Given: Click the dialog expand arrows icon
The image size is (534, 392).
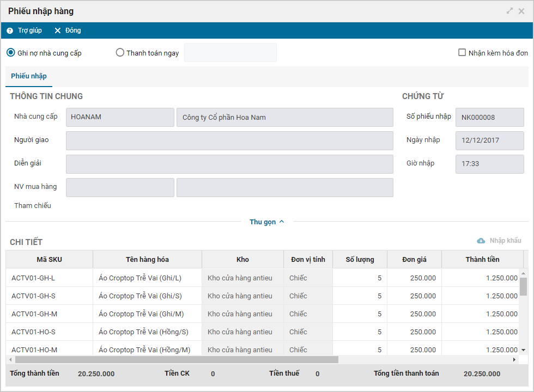Looking at the screenshot, I should point(509,11).
